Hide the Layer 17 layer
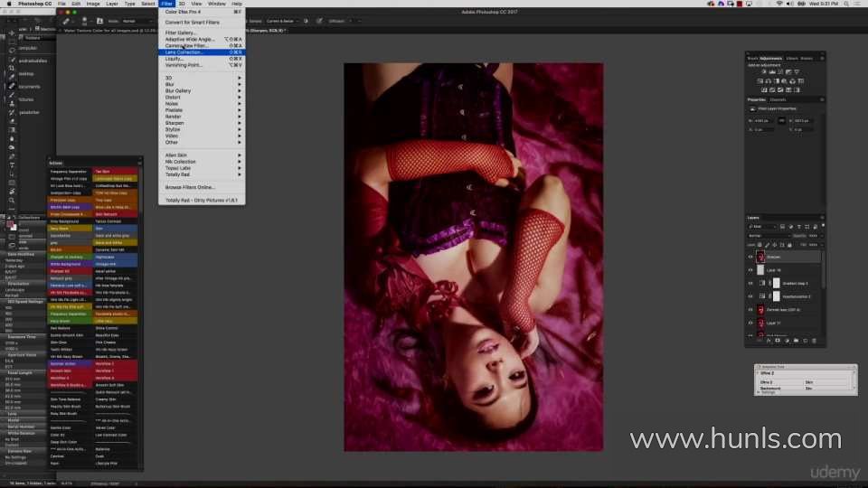Image resolution: width=868 pixels, height=488 pixels. (750, 323)
